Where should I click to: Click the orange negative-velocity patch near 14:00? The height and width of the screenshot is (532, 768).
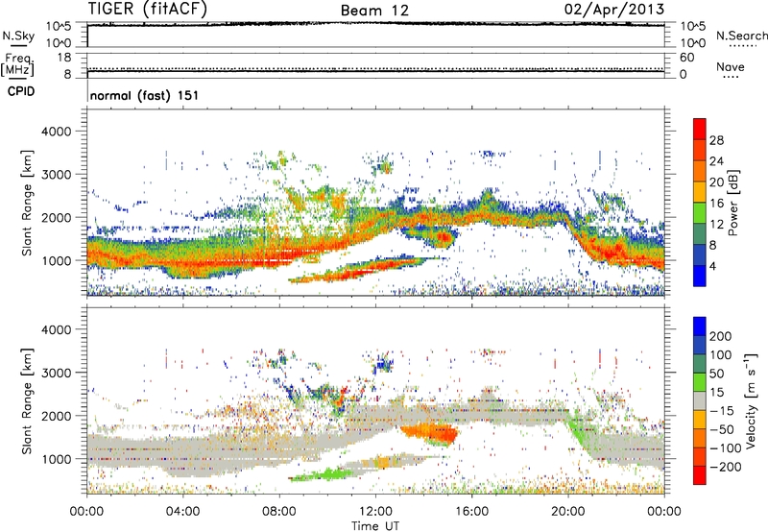pos(430,433)
